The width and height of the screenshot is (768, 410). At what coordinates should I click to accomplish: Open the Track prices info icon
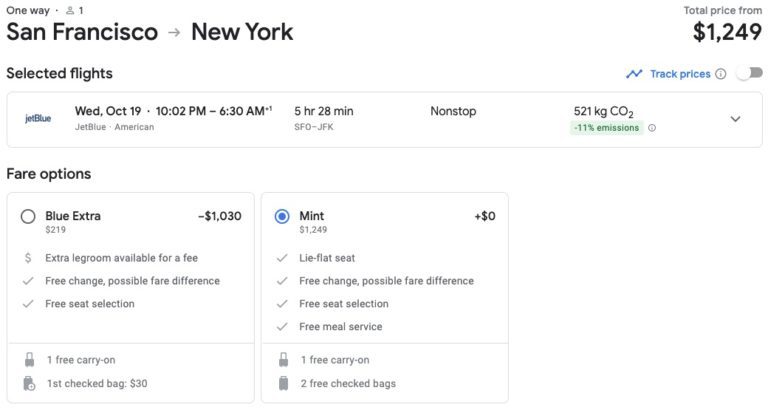click(x=720, y=74)
